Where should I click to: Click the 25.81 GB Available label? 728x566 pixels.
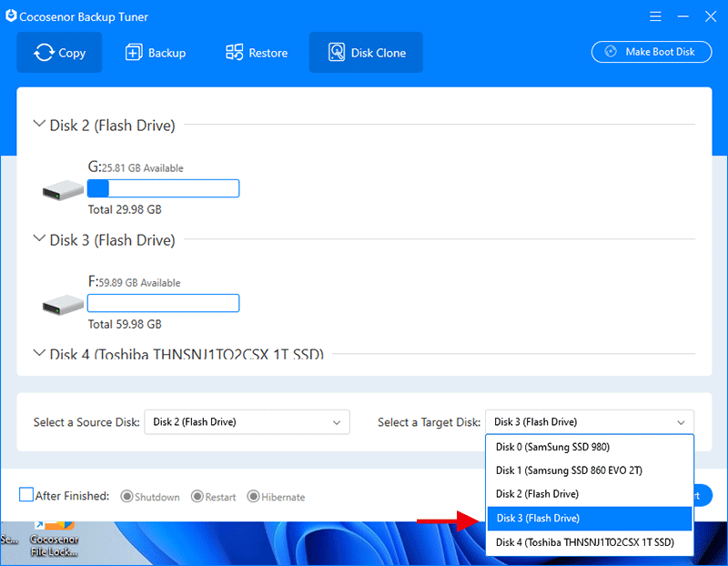[143, 168]
